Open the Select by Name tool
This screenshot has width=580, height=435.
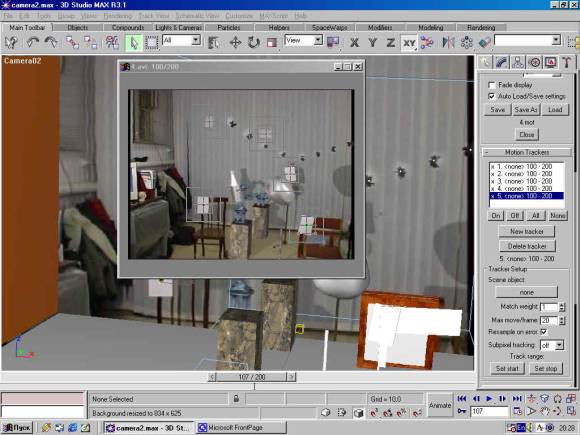pyautogui.click(x=213, y=43)
